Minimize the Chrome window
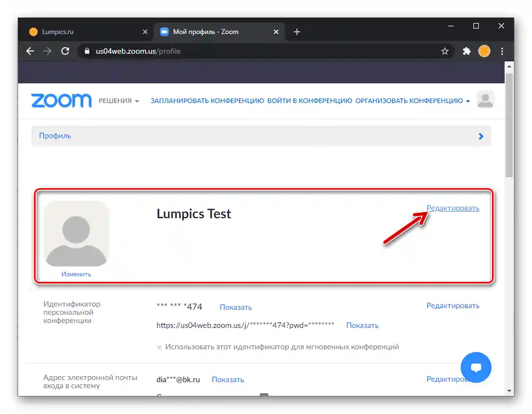532x414 pixels. pos(451,26)
